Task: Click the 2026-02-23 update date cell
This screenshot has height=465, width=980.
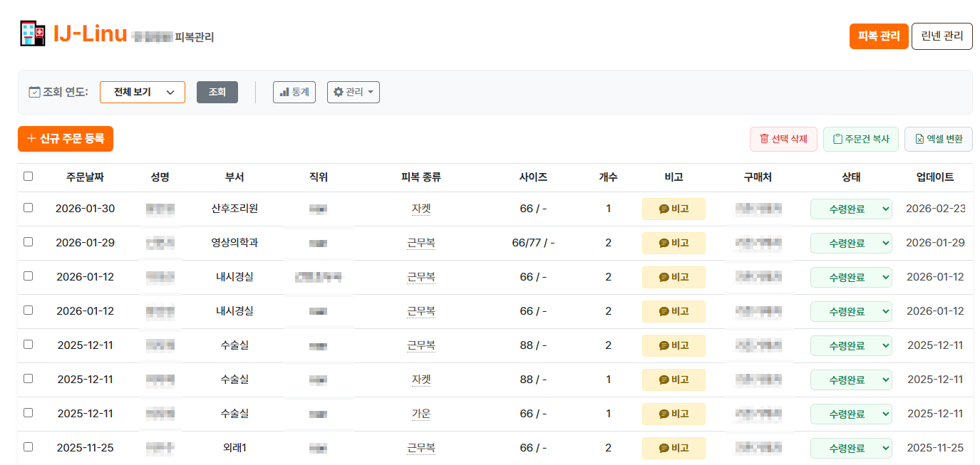Action: point(935,209)
